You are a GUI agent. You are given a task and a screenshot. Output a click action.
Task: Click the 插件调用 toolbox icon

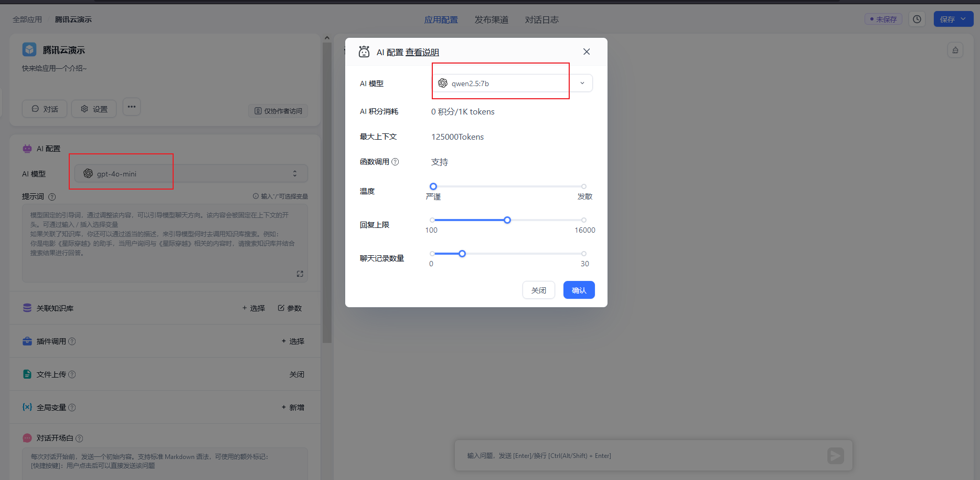(x=27, y=341)
